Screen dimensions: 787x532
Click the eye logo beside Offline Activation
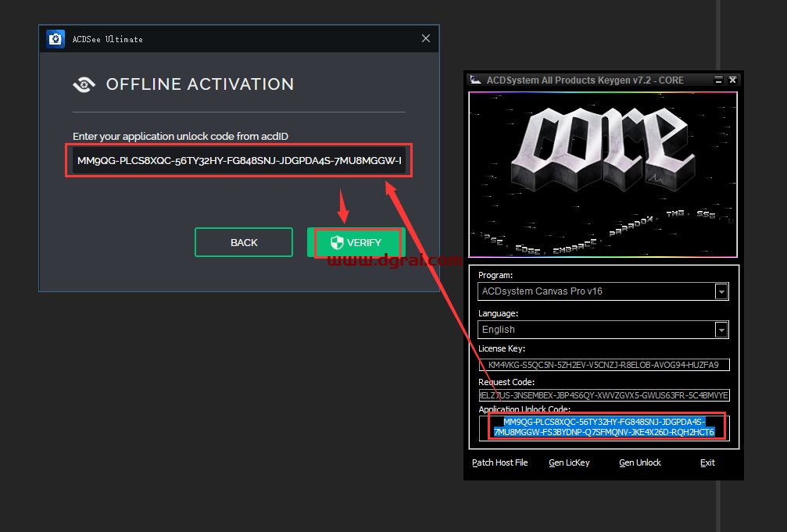pyautogui.click(x=84, y=84)
